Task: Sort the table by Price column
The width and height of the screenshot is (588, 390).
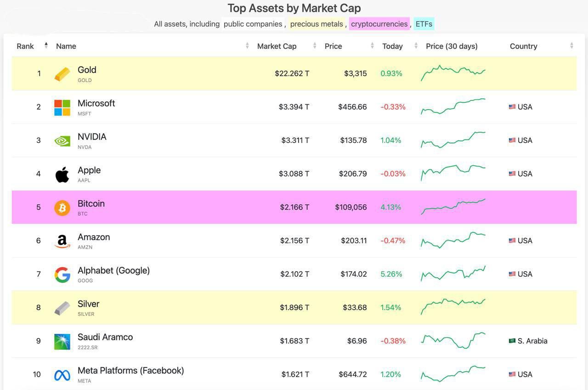Action: [333, 46]
